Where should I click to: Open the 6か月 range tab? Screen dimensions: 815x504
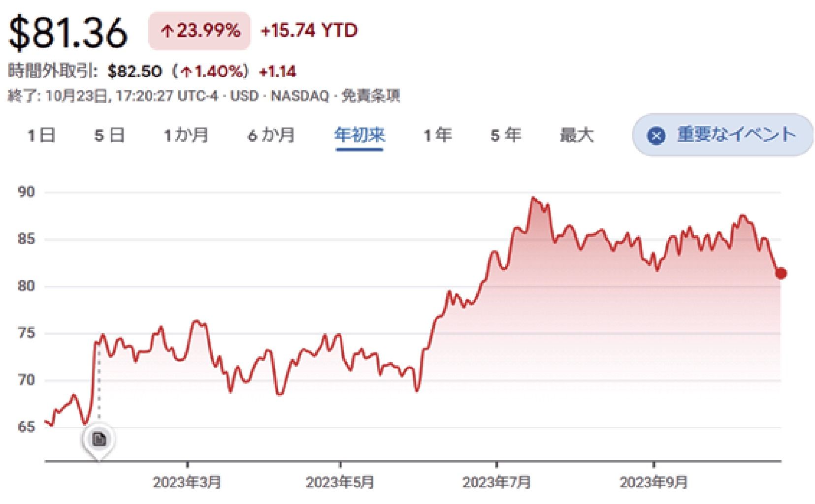pyautogui.click(x=271, y=135)
